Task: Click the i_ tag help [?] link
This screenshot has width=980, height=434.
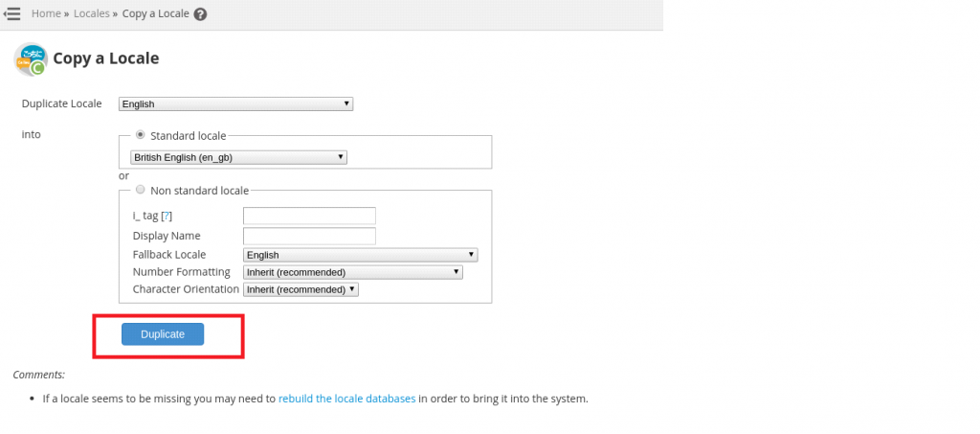Action: [167, 217]
